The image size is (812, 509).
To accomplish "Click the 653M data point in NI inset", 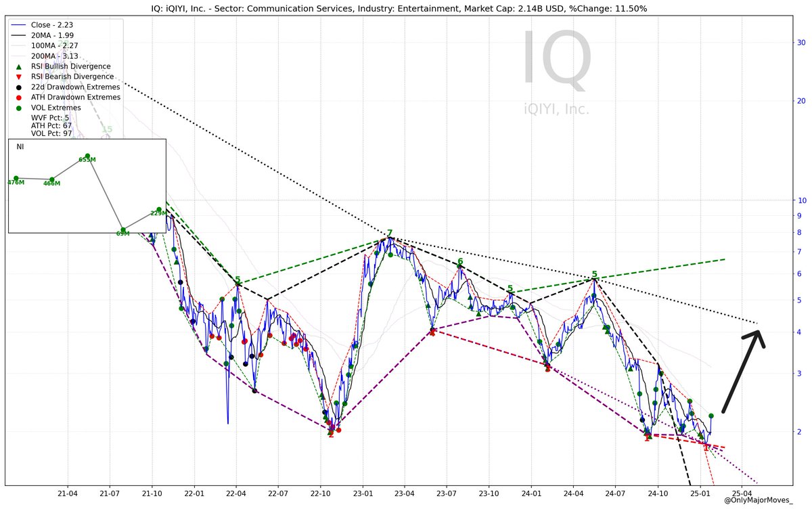I will (x=87, y=156).
